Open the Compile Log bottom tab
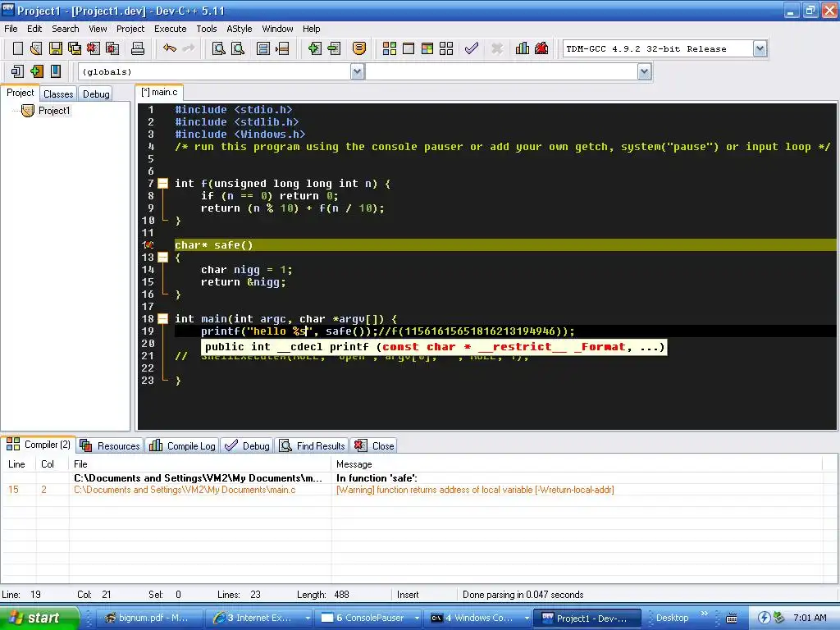 [x=182, y=445]
